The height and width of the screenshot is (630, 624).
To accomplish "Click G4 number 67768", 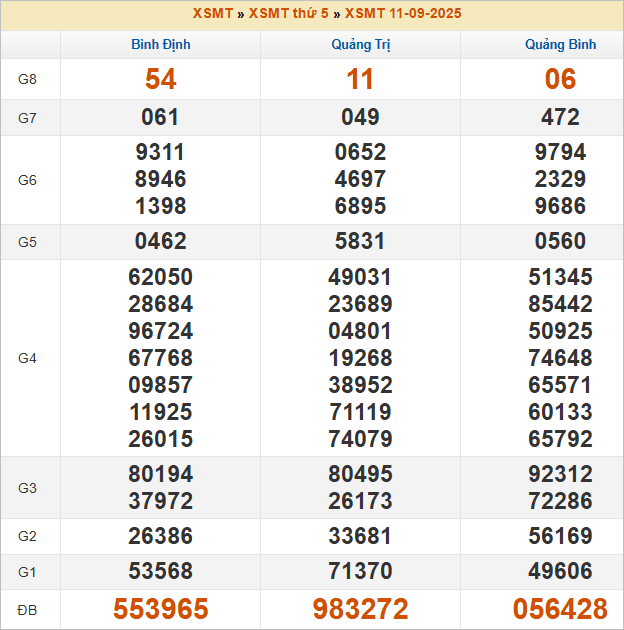I will (161, 358).
